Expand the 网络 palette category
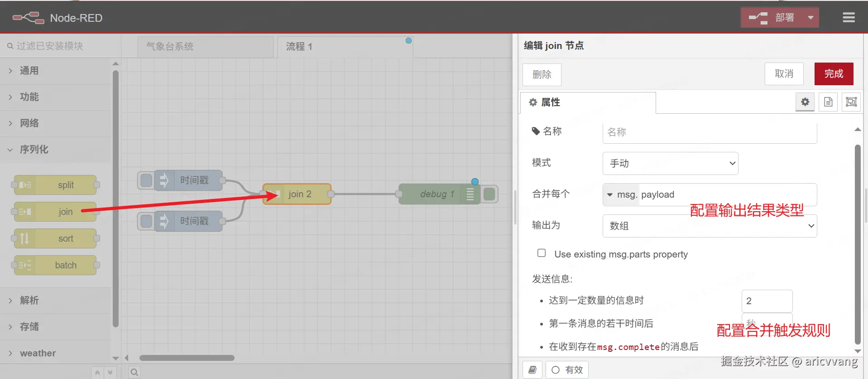The height and width of the screenshot is (379, 868). click(55, 123)
